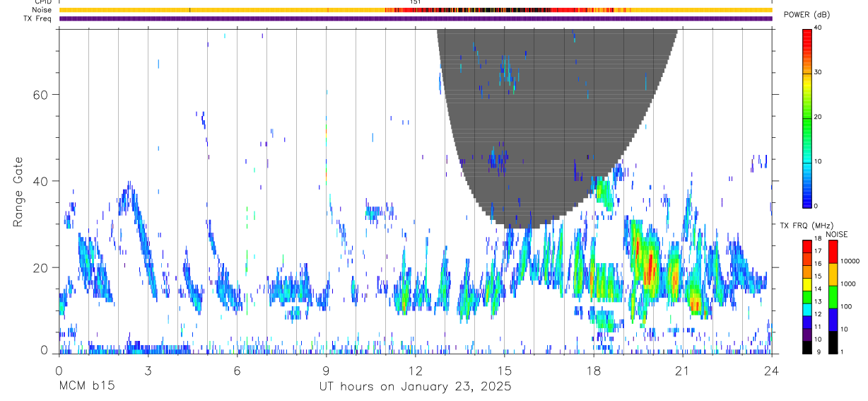868x401 pixels.
Task: Click the '10000' label in NOISE legend
Action: pyautogui.click(x=850, y=261)
